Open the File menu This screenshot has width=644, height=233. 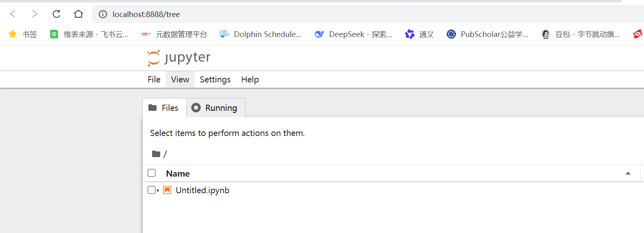coord(154,80)
